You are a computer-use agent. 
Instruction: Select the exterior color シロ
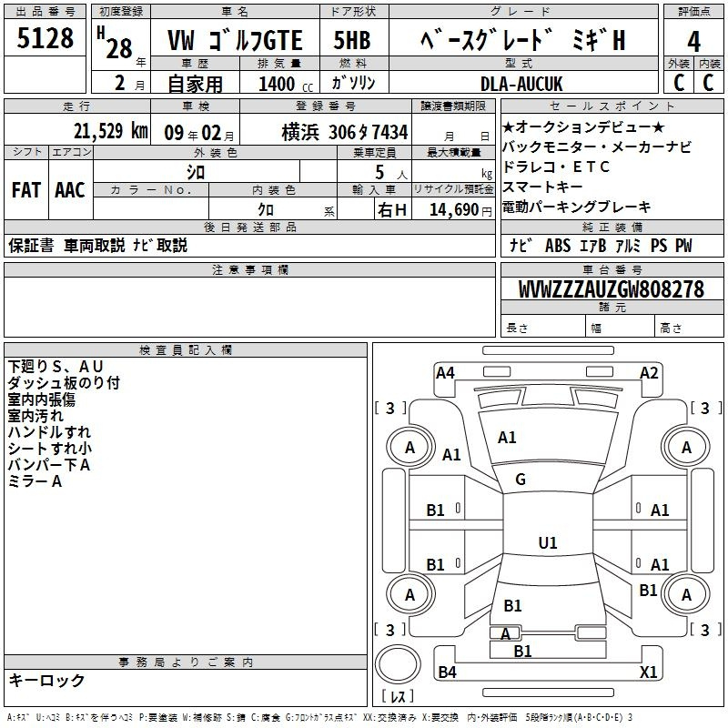click(196, 173)
